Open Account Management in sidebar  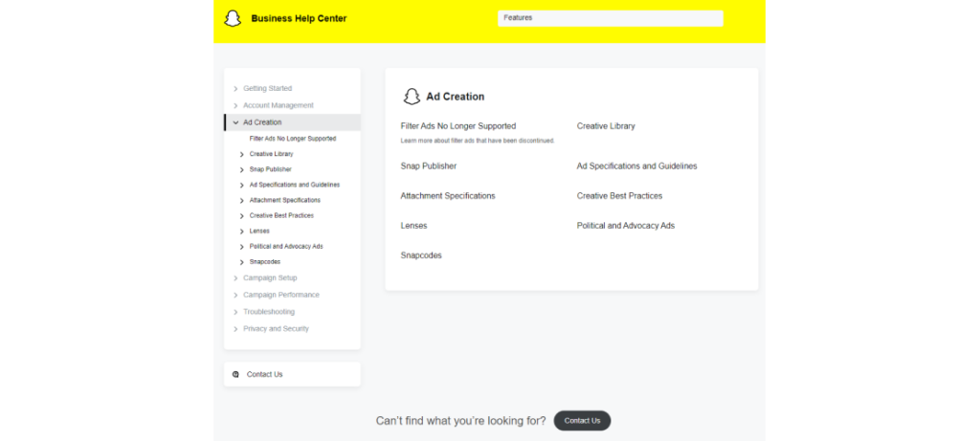coord(278,105)
